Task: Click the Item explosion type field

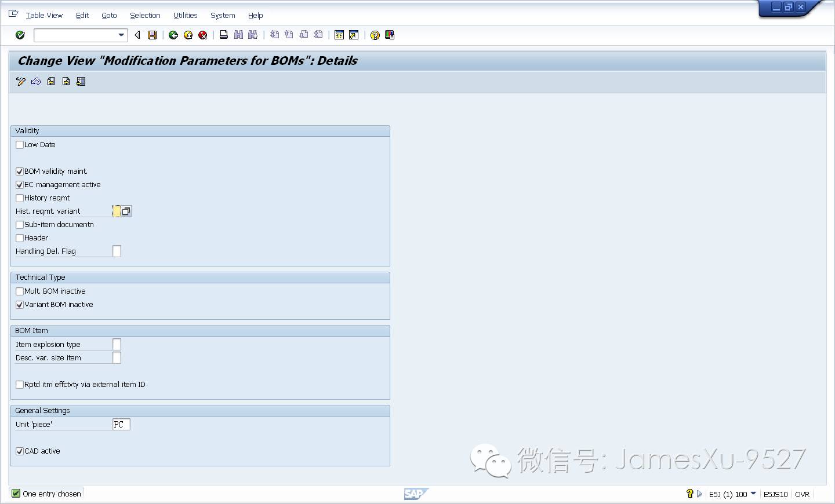Action: pyautogui.click(x=117, y=345)
